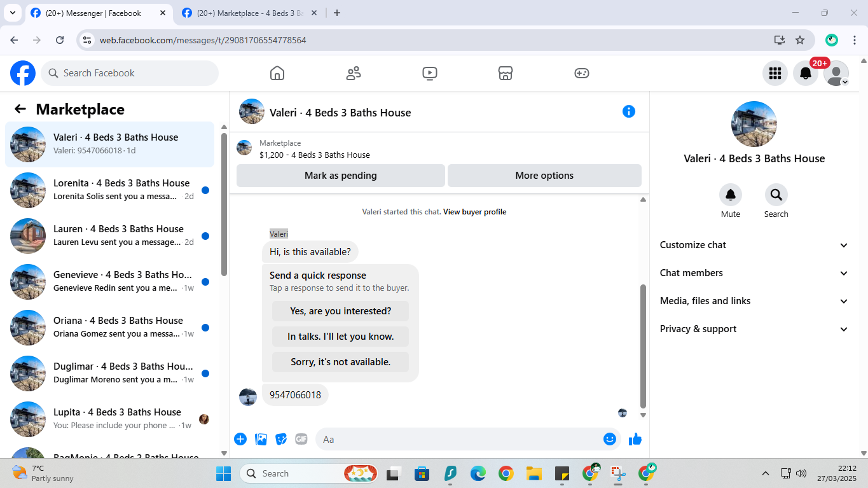Open Lauren · 4 Beds 3 Baths House chat
The width and height of the screenshot is (868, 488).
[109, 236]
